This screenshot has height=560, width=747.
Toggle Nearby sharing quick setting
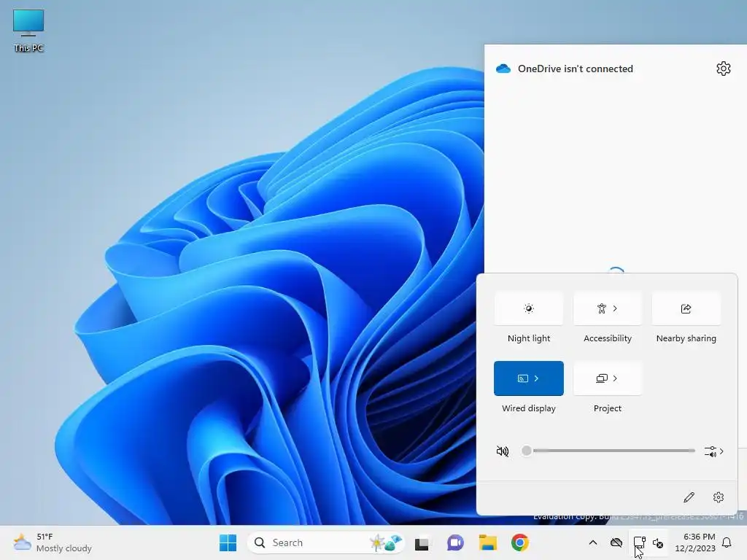point(686,308)
